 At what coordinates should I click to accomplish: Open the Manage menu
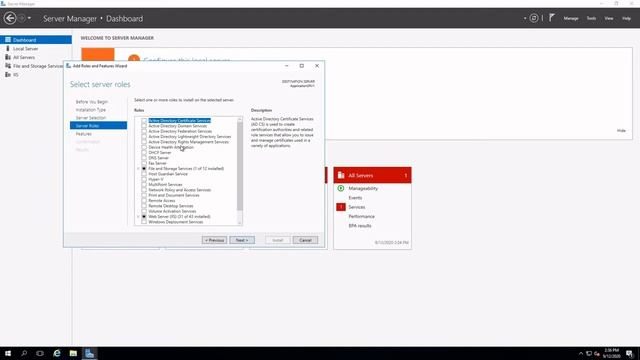tap(571, 18)
